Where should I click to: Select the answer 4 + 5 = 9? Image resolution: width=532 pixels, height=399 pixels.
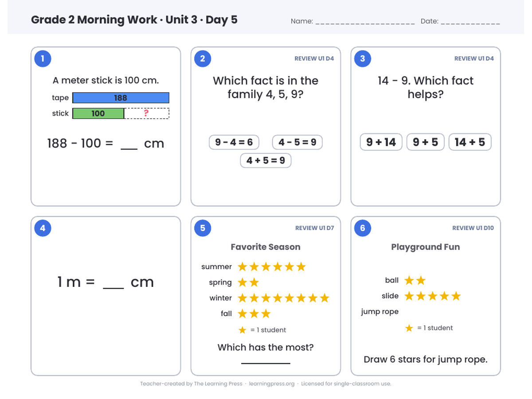[x=266, y=160]
